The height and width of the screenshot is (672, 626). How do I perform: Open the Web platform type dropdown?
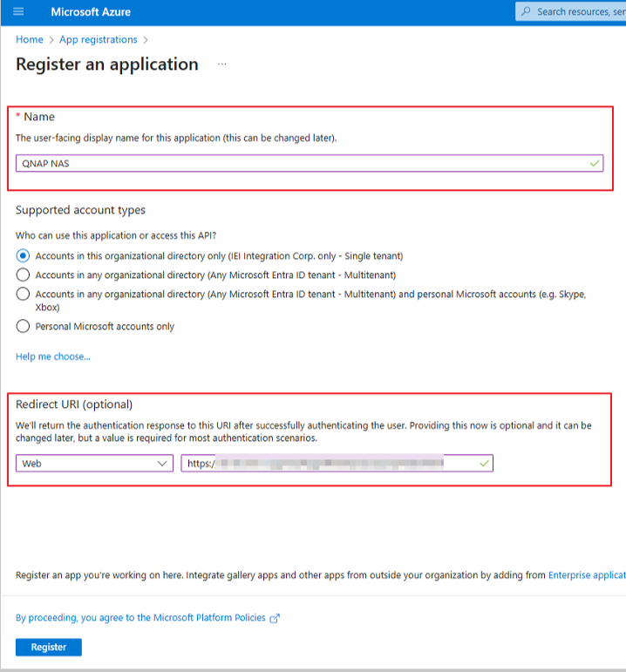point(94,464)
